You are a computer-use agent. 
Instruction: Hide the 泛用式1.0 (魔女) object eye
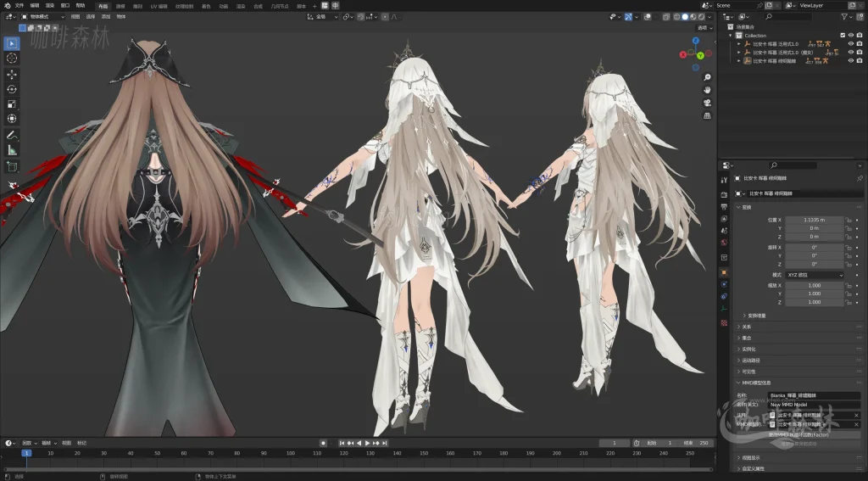(x=851, y=52)
